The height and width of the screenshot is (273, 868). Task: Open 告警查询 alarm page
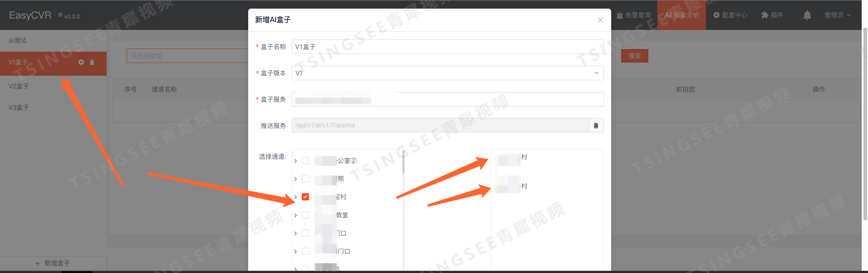coord(633,15)
